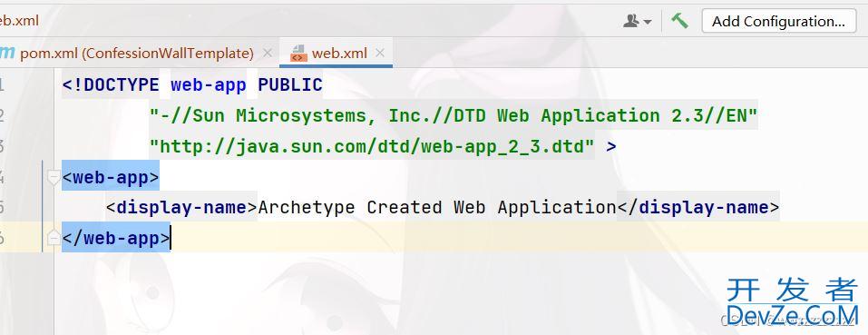
Task: Click the web.xml tab file icon
Action: point(298,54)
